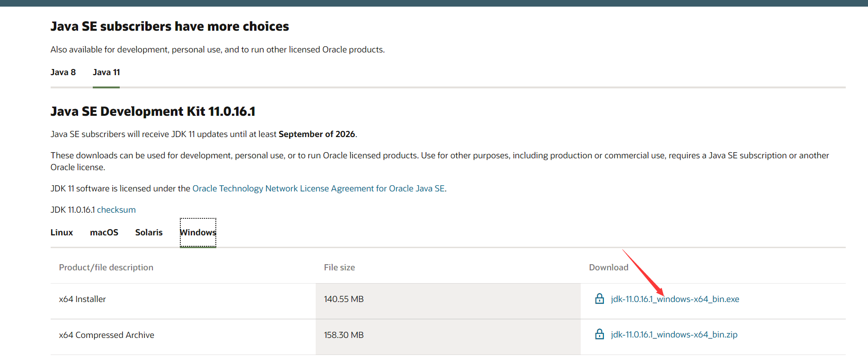Click lock icon beside jdk windows-x64_bin.exe
Viewport: 868px width, 363px height.
pyautogui.click(x=599, y=299)
